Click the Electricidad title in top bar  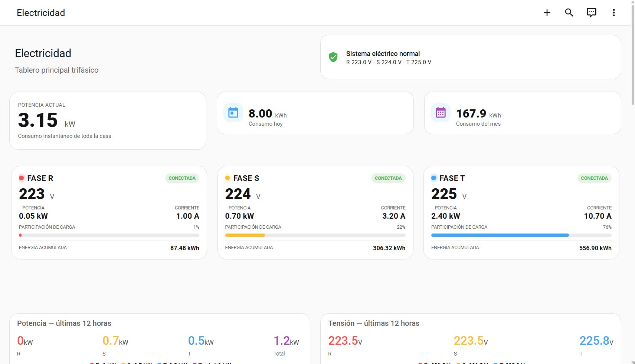[41, 13]
